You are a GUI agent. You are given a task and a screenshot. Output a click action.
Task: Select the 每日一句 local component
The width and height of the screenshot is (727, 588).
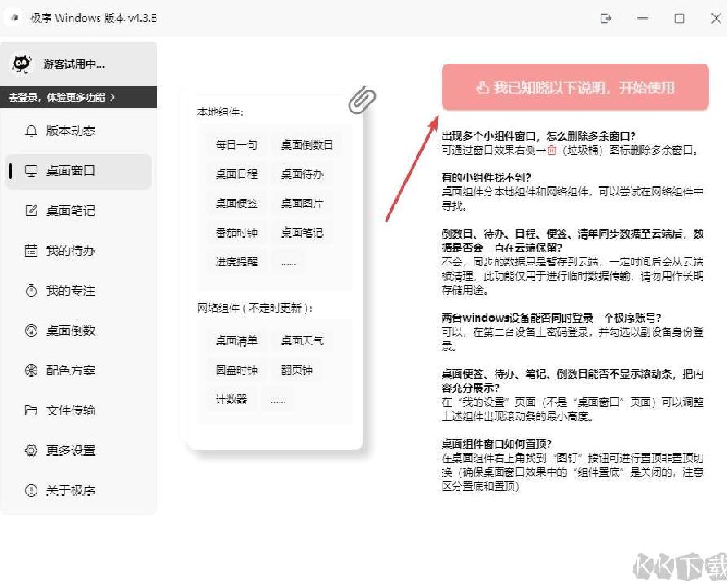[x=236, y=145]
